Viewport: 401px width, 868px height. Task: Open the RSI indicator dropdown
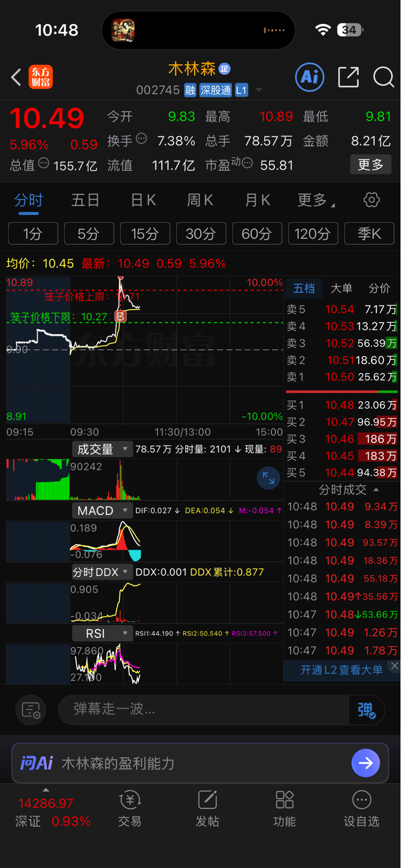tap(102, 633)
